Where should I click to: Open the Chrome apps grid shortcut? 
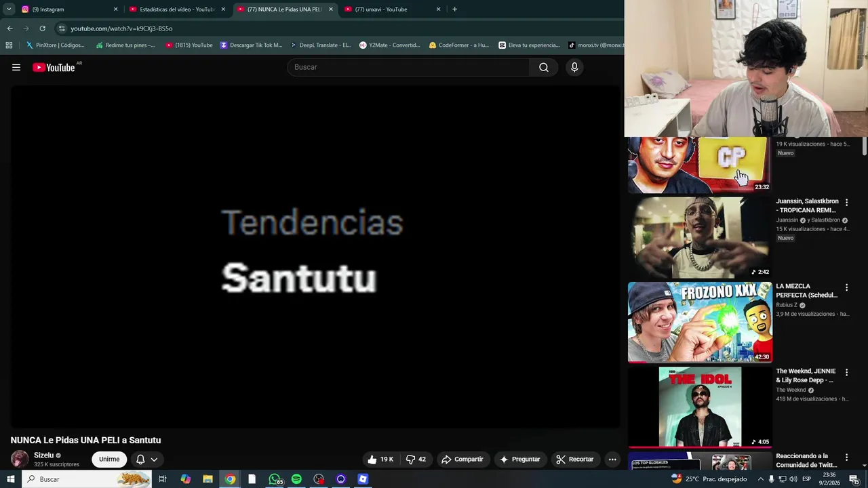pyautogui.click(x=9, y=45)
